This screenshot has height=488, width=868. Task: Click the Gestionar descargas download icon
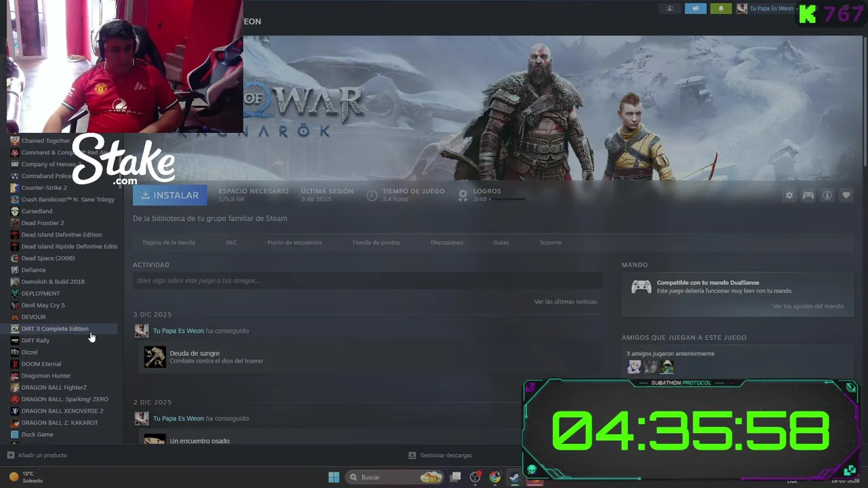pyautogui.click(x=412, y=455)
